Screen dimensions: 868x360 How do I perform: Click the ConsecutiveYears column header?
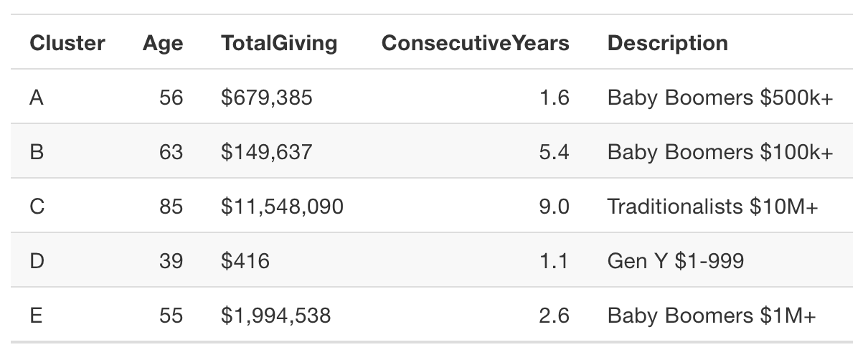(x=475, y=43)
